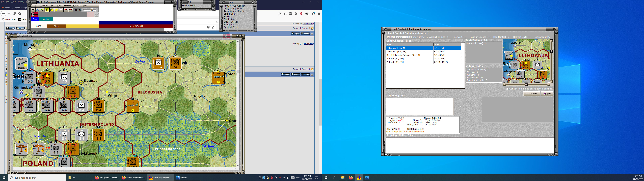Select Army Group North in map list
Image resolution: width=644 pixels, height=181 pixels.
pos(233,9)
